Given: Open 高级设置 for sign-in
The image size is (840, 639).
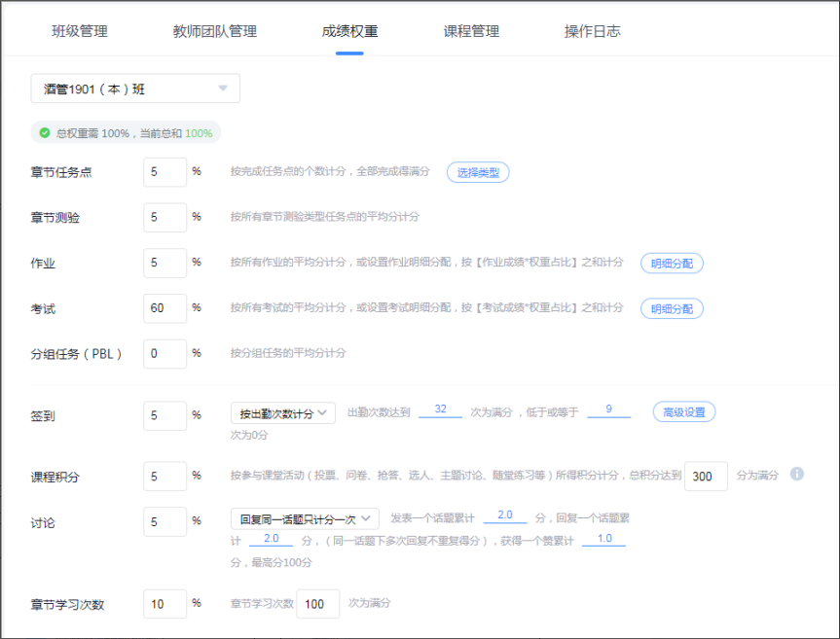Looking at the screenshot, I should click(x=684, y=412).
